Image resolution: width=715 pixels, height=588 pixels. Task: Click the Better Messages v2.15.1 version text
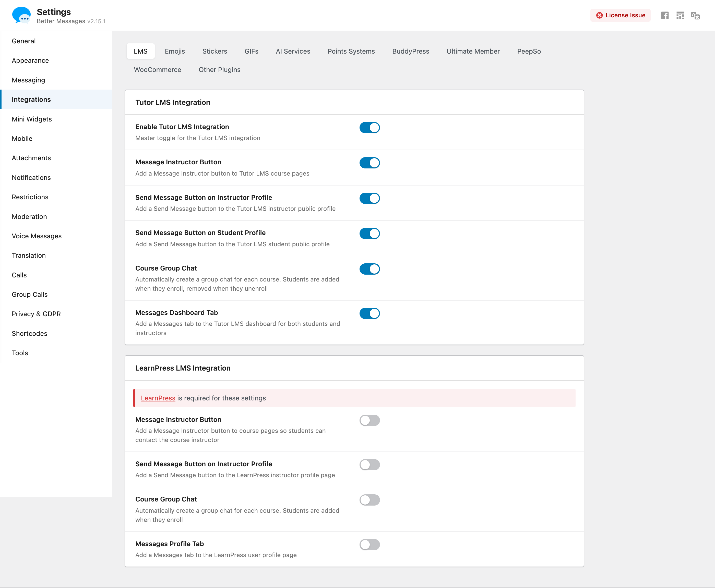[x=71, y=21]
